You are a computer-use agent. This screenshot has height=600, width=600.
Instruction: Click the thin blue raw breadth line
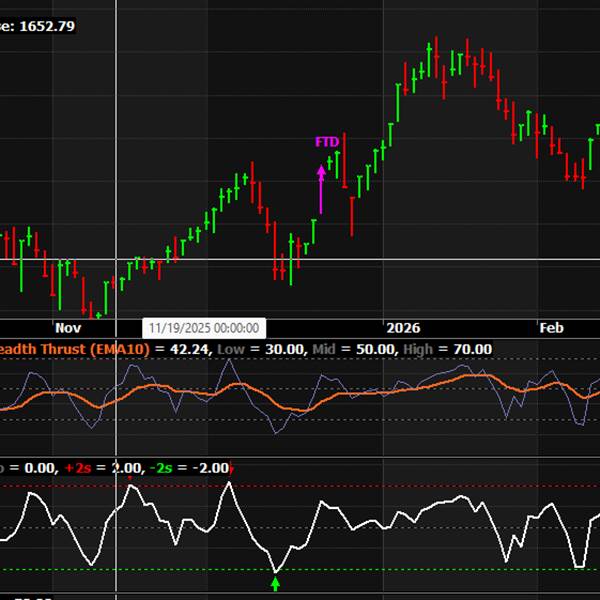[325, 378]
